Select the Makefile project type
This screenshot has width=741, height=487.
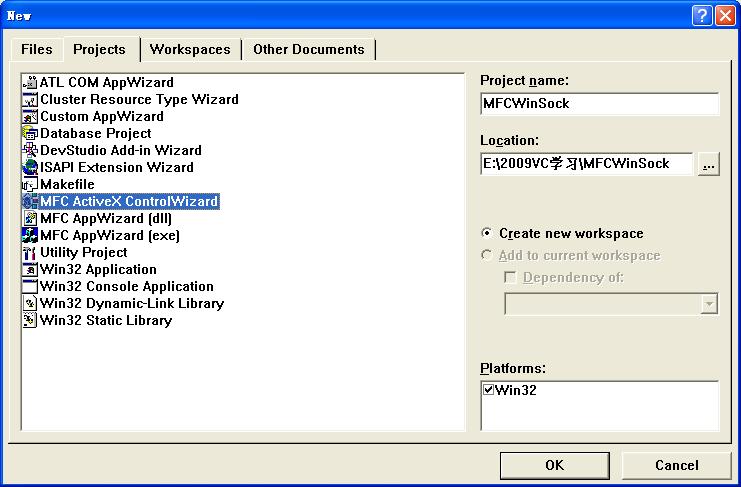pyautogui.click(x=67, y=184)
